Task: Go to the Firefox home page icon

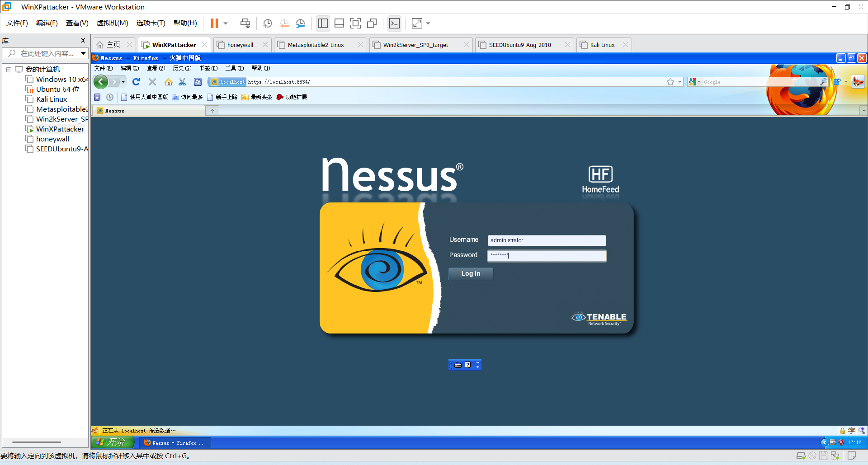Action: pos(169,82)
